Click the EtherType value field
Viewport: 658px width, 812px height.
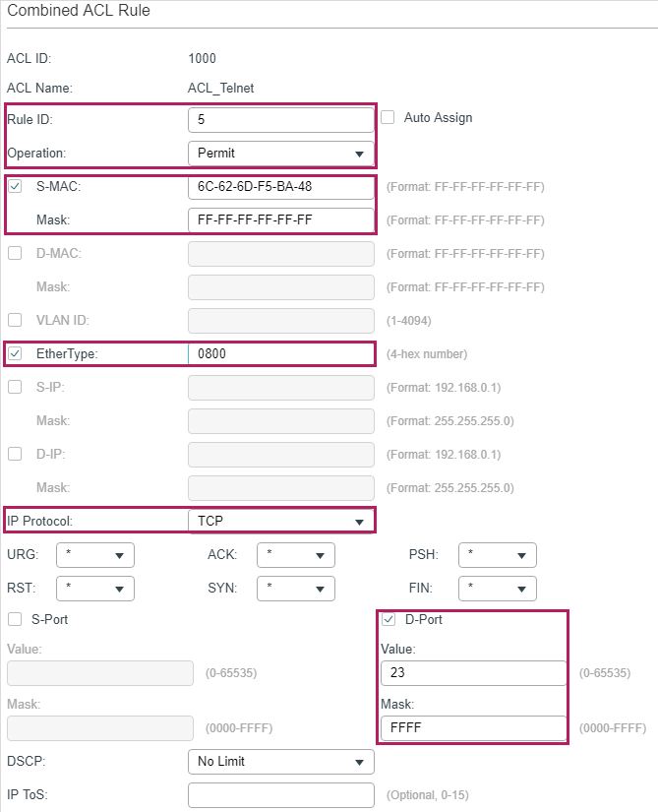coord(280,354)
